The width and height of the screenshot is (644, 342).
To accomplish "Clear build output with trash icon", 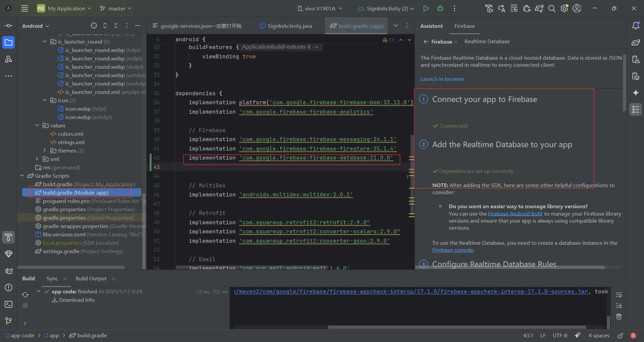I will (x=619, y=317).
